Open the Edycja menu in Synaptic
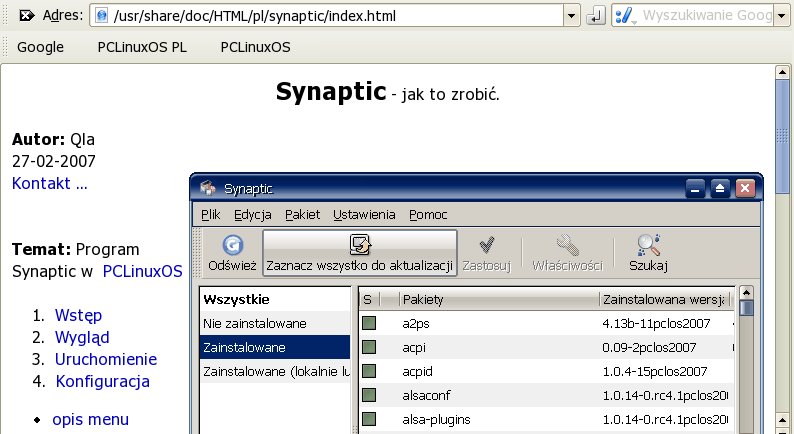The width and height of the screenshot is (794, 434). 253,215
